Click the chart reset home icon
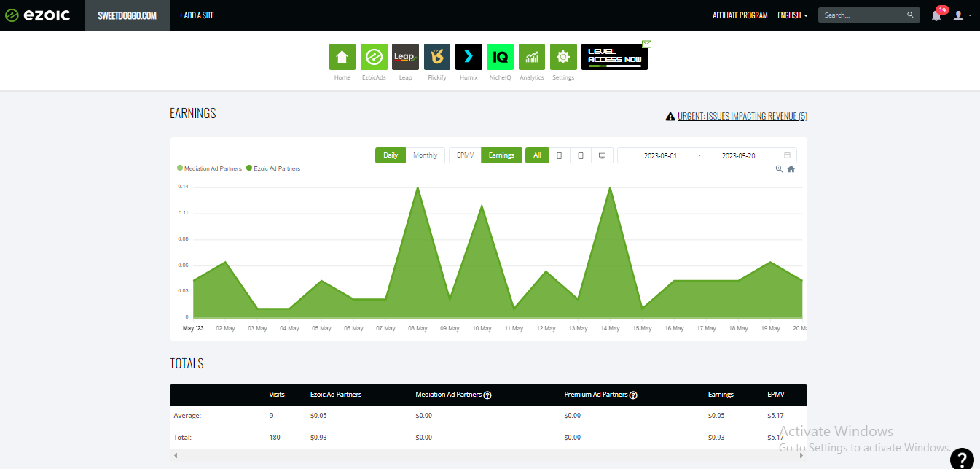980x469 pixels. click(791, 169)
